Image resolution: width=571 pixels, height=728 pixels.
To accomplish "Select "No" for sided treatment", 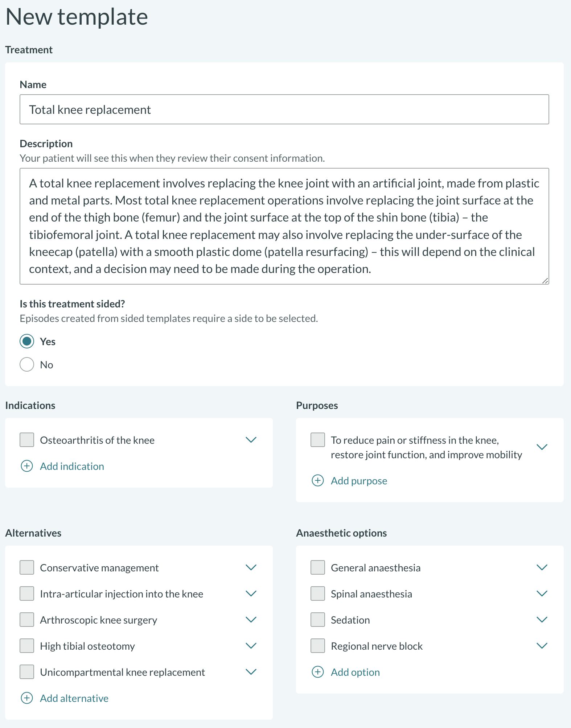I will point(26,364).
